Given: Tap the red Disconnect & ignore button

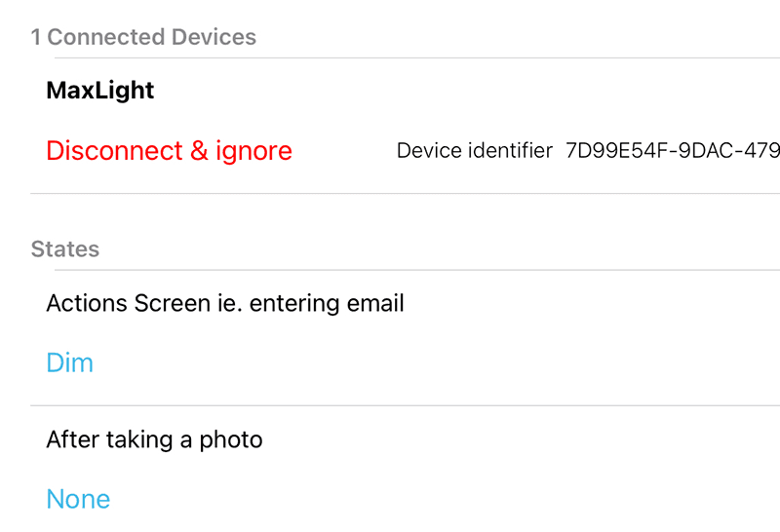Looking at the screenshot, I should [169, 151].
